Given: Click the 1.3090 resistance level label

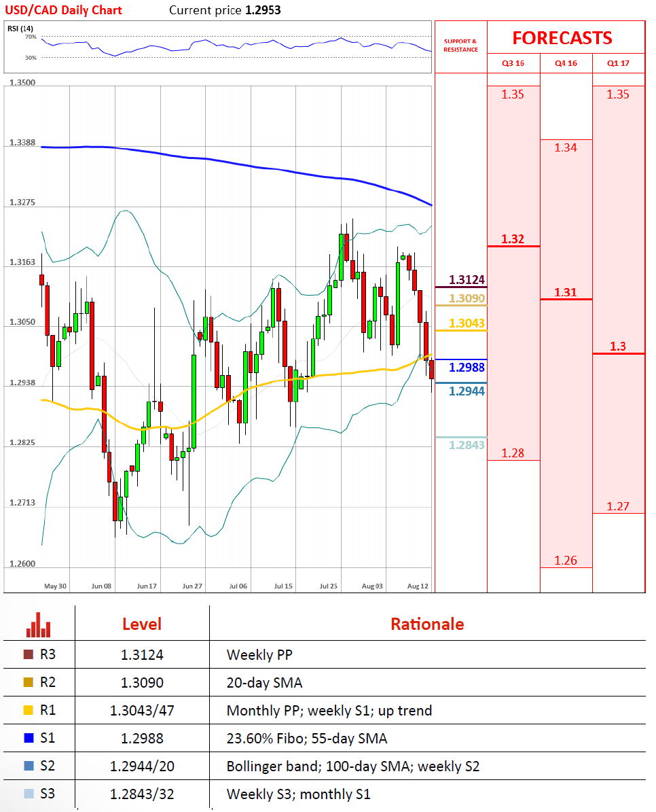Looking at the screenshot, I should click(x=467, y=298).
